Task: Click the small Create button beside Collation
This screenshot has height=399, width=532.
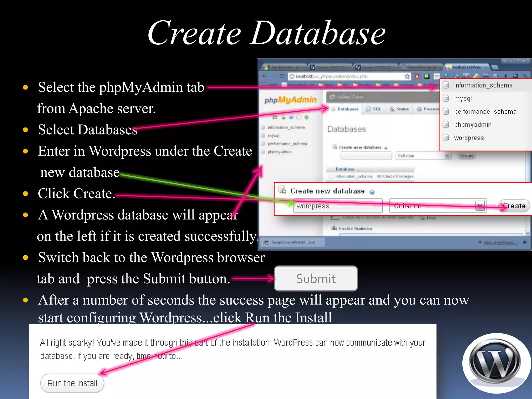Action: (467, 156)
